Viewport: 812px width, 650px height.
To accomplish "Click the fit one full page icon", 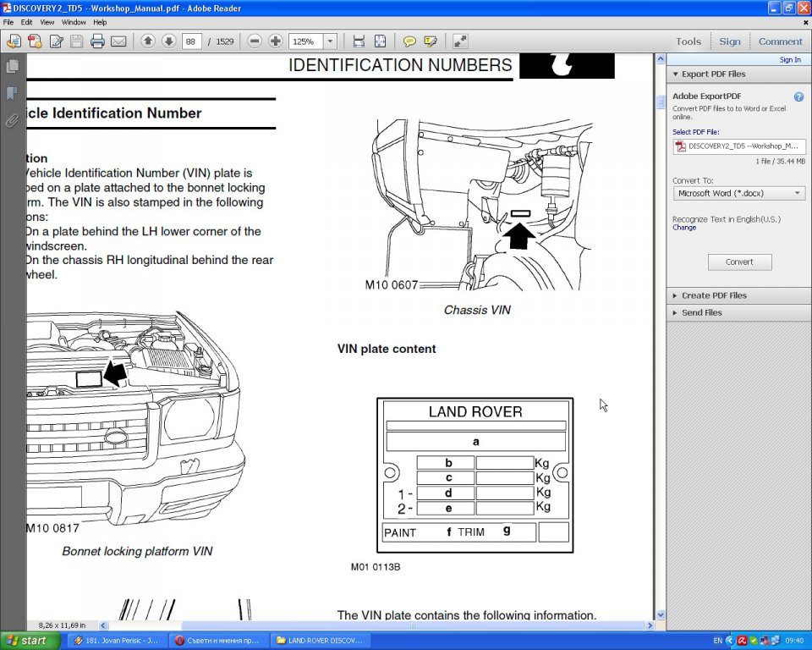I will click(x=380, y=41).
